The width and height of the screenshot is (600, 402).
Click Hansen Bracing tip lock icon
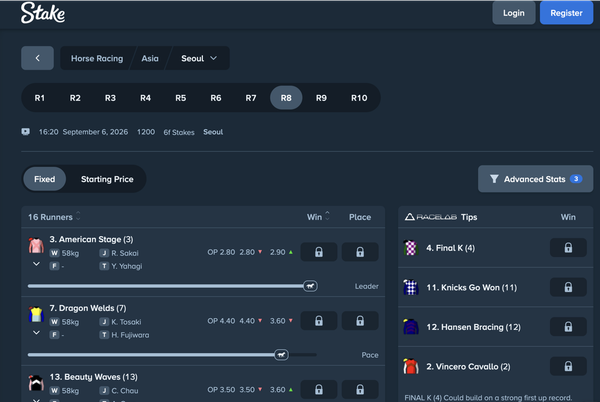pos(568,327)
